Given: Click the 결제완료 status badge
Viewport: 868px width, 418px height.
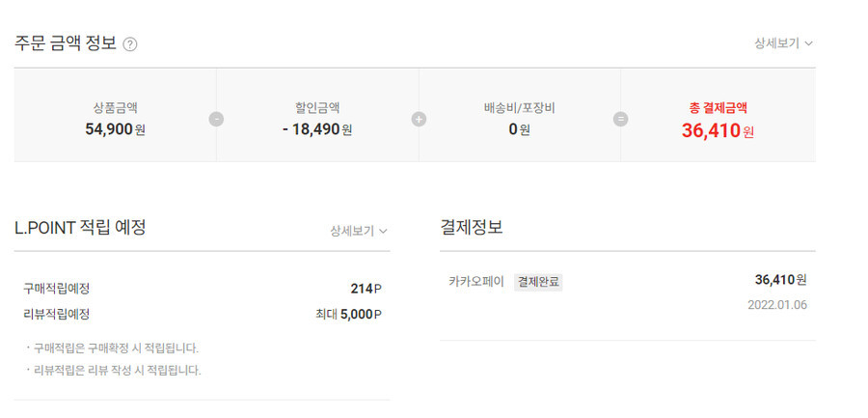Looking at the screenshot, I should (538, 282).
